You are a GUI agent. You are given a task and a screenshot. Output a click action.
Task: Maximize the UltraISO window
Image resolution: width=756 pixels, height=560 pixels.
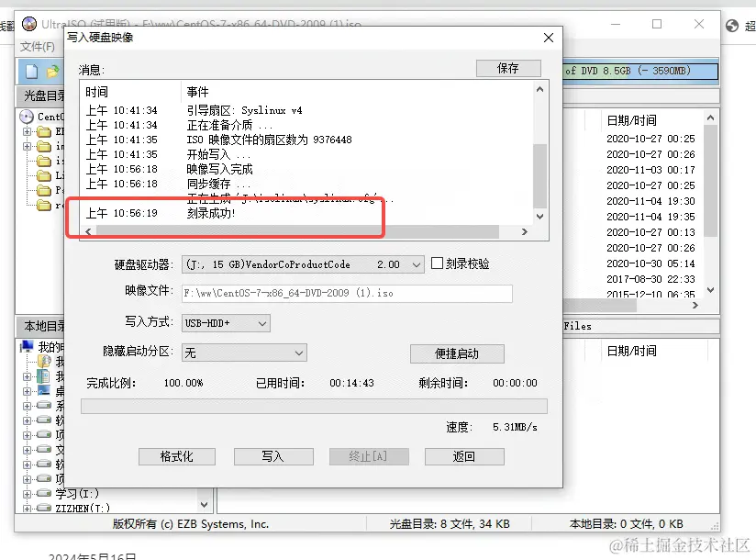657,24
